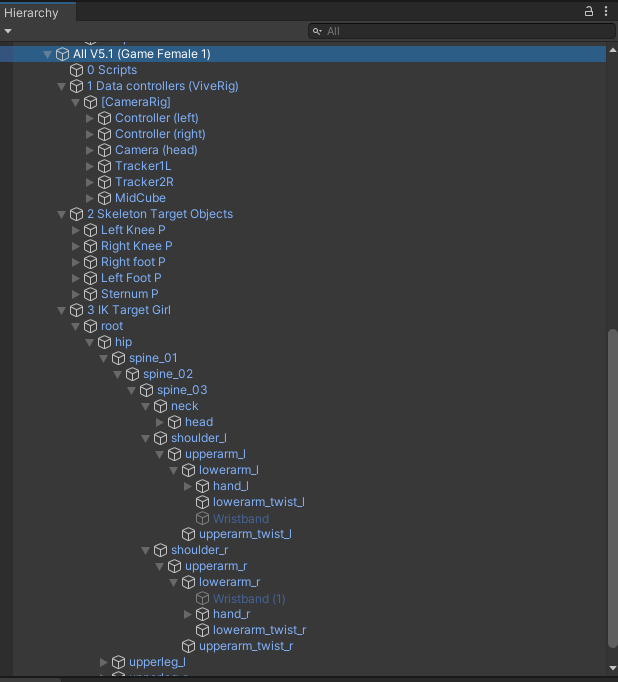Click cube icon of Left Foot P
The height and width of the screenshot is (682, 618).
click(x=90, y=278)
